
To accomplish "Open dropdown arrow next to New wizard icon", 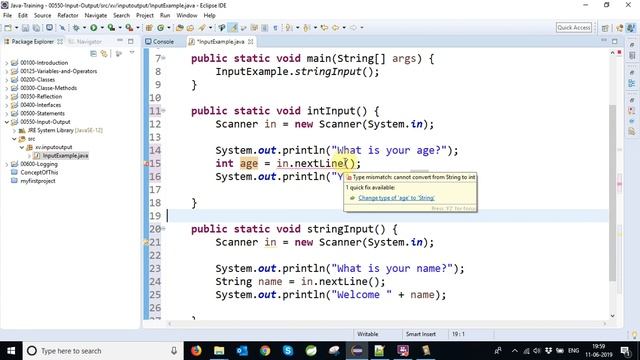I will (x=16, y=28).
